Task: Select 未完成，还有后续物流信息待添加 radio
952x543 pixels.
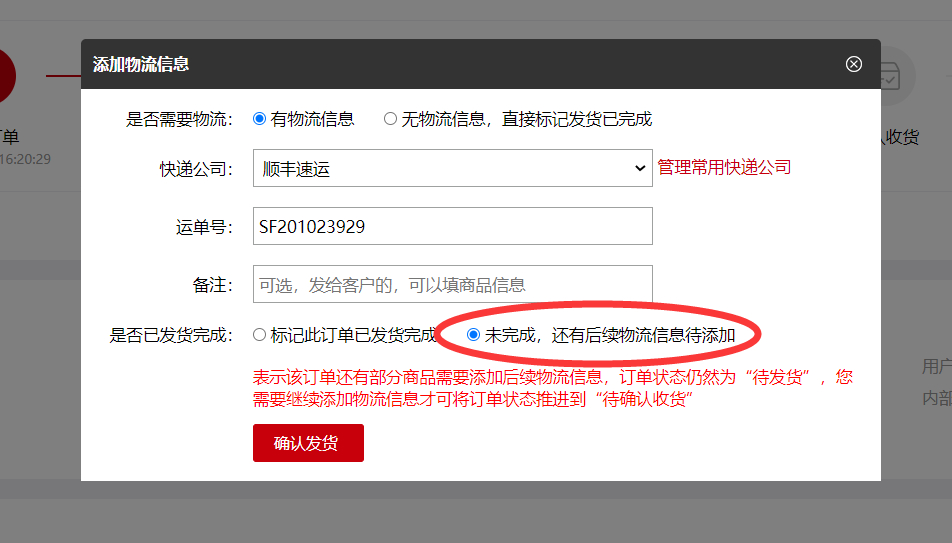Action: point(474,335)
